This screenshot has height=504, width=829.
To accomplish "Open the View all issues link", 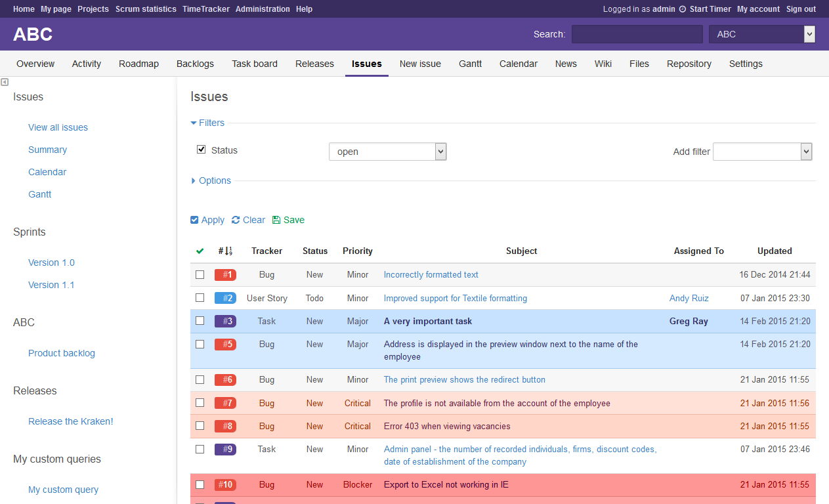I will coord(58,127).
